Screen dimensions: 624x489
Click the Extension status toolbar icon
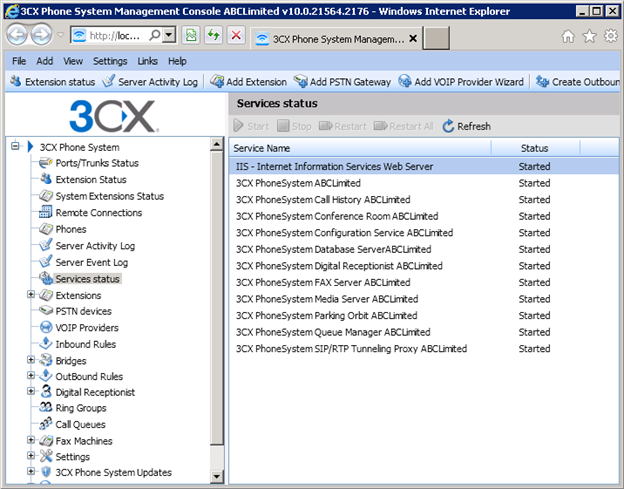coord(16,81)
